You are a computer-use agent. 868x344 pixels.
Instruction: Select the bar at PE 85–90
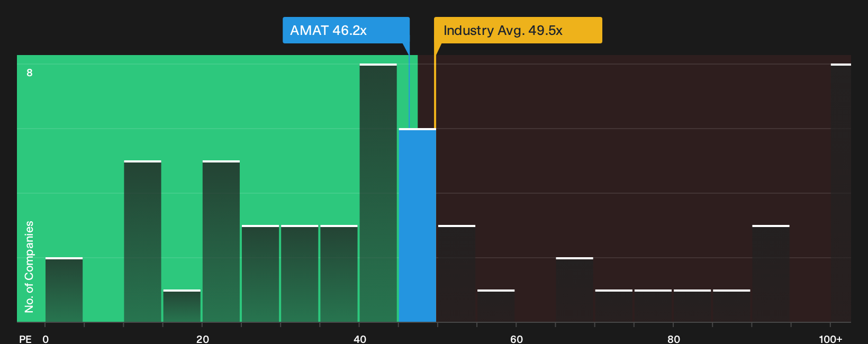point(731,306)
